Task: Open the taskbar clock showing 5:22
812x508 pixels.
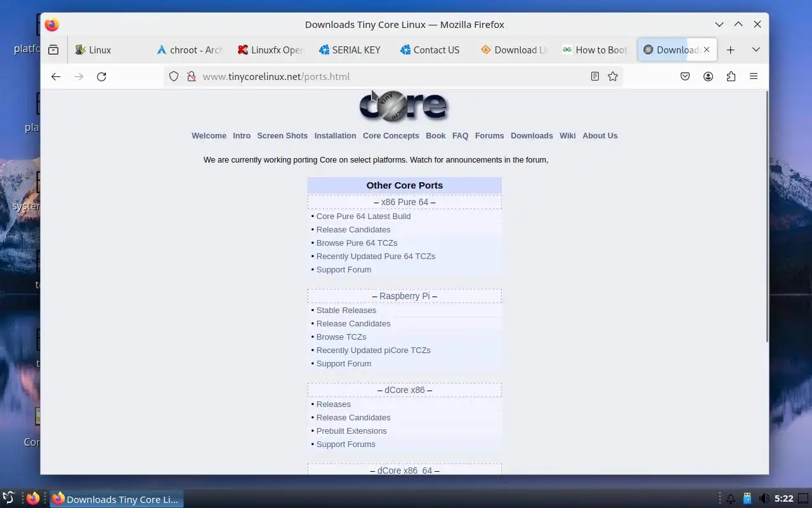Action: pos(784,499)
